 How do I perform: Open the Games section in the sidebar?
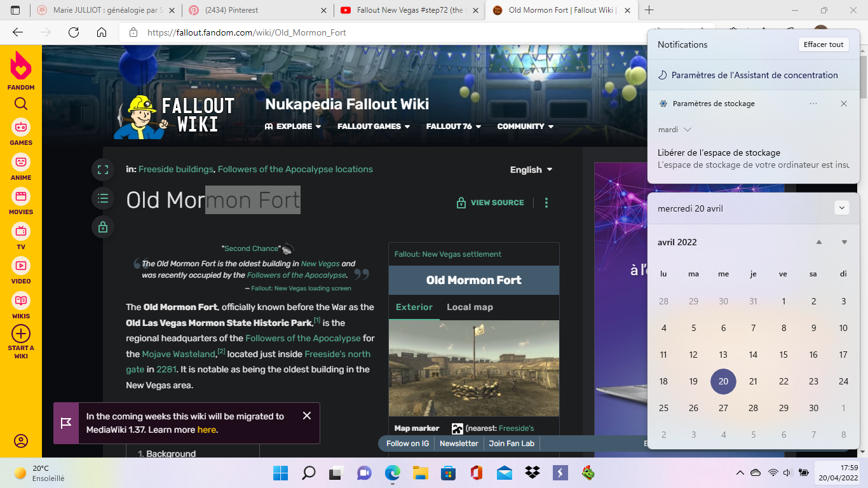tap(21, 133)
